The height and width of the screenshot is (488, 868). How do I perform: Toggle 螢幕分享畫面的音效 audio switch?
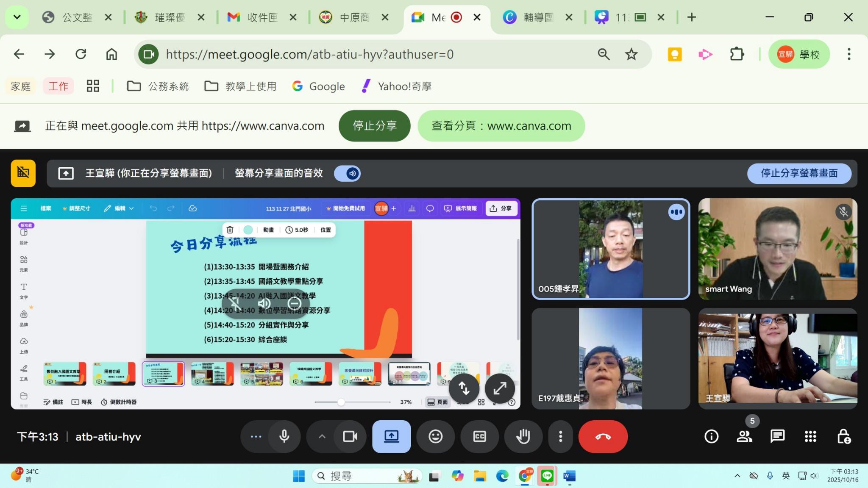click(347, 173)
